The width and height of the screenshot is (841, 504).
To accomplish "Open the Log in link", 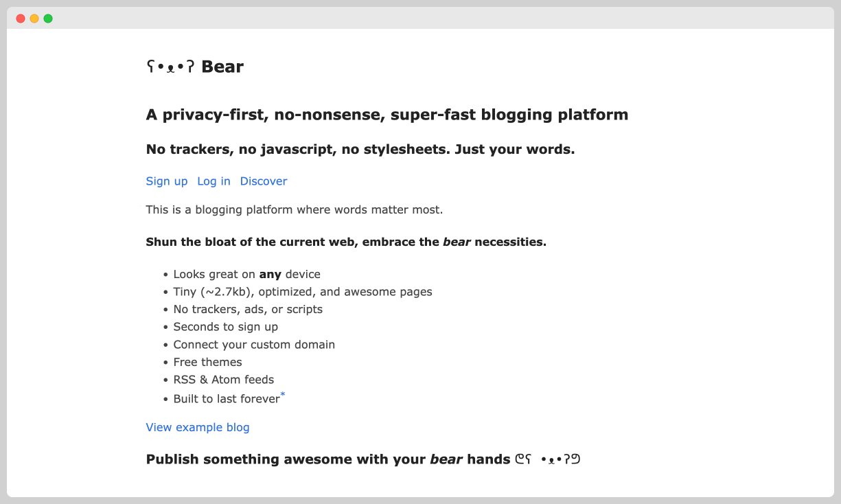I will (214, 181).
